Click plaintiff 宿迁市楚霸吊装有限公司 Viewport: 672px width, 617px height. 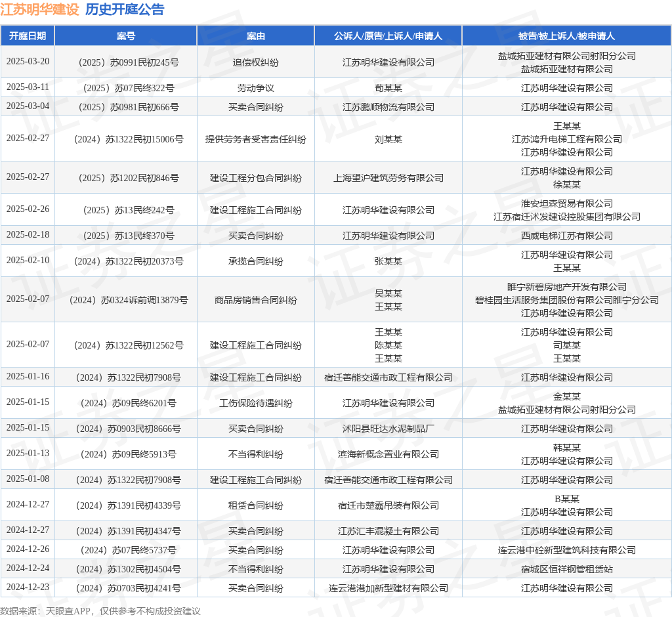pos(388,505)
